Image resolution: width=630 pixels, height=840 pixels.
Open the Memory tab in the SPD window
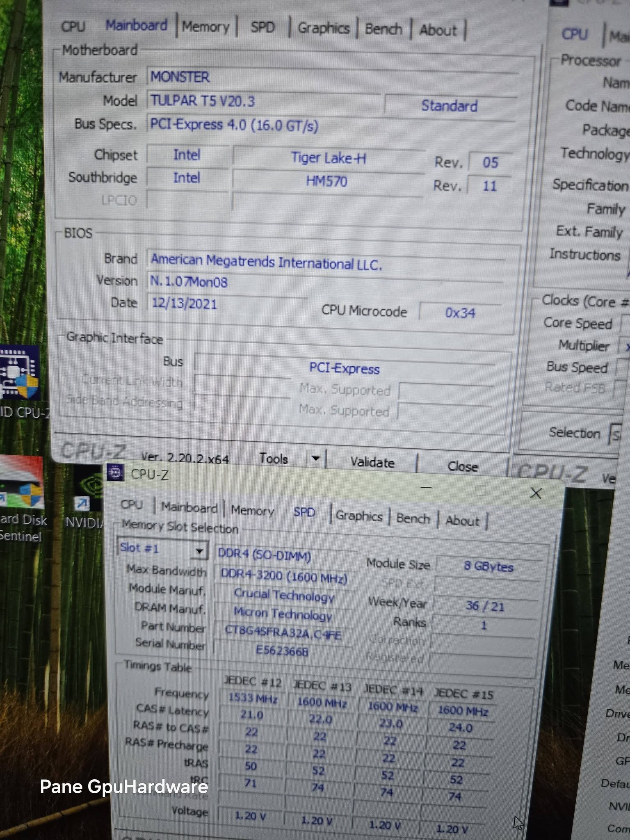click(252, 511)
